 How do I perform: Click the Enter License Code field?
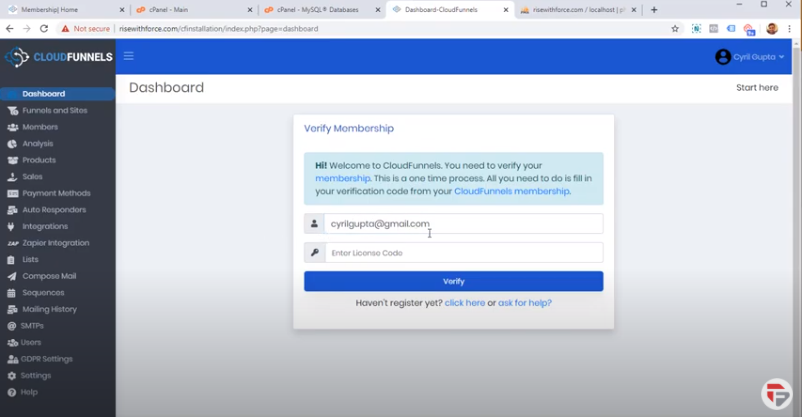[463, 253]
